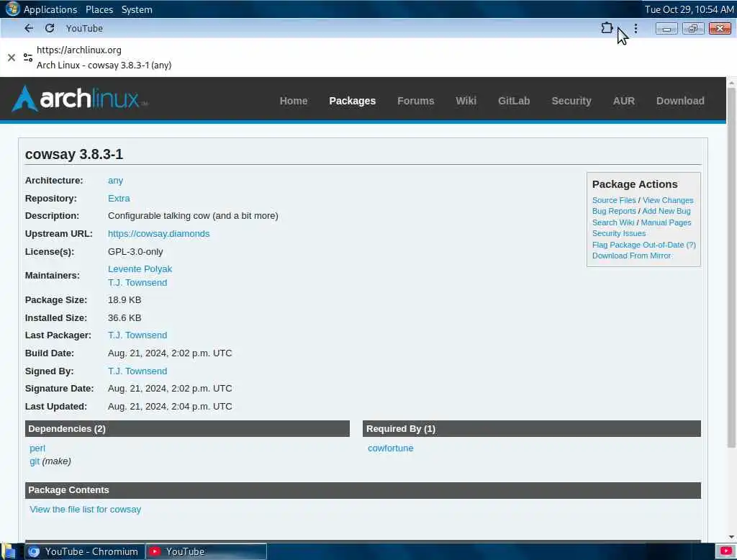The width and height of the screenshot is (737, 560).
Task: Switch to YouTube - Chromium taskbar window
Action: 83,551
